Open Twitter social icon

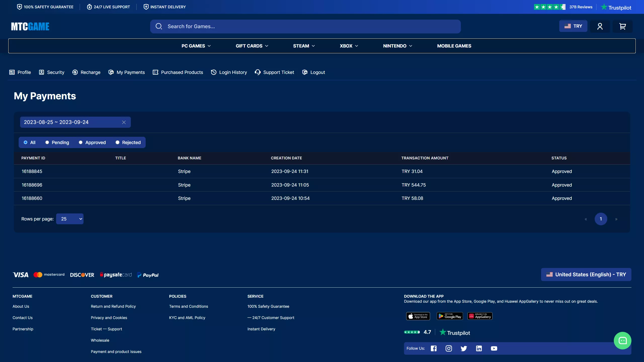(x=464, y=348)
